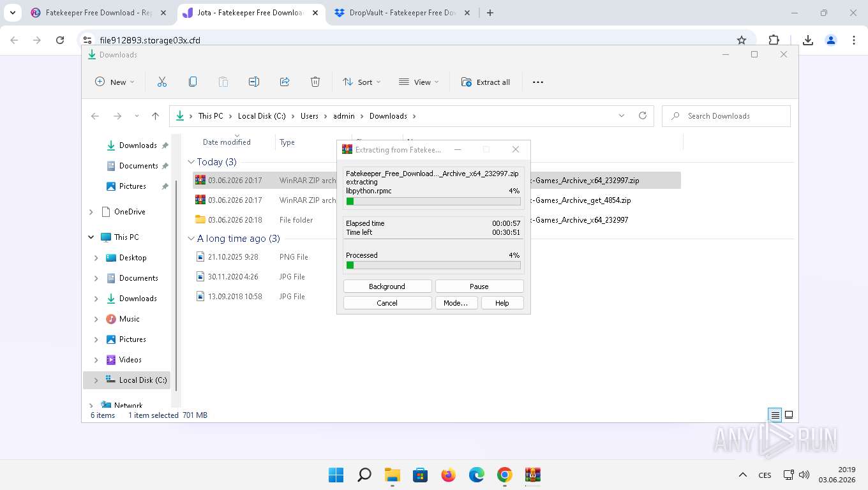Sort files by Type column header
The image size is (868, 490).
[x=287, y=142]
